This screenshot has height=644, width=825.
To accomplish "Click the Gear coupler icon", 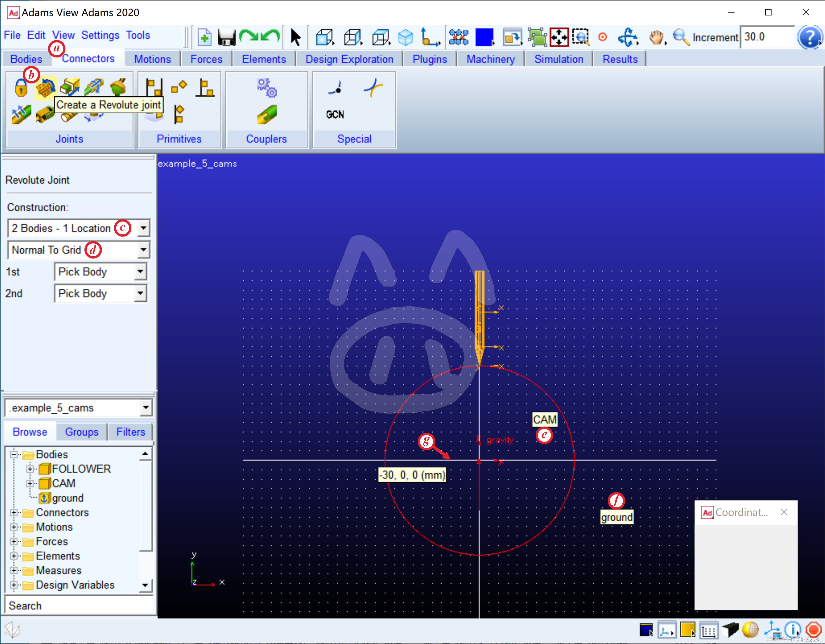I will pos(267,88).
